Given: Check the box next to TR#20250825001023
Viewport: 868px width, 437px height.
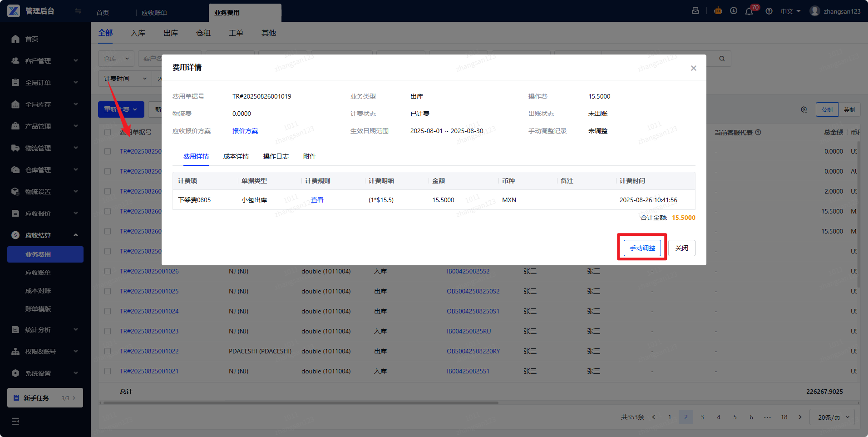Looking at the screenshot, I should pos(108,331).
